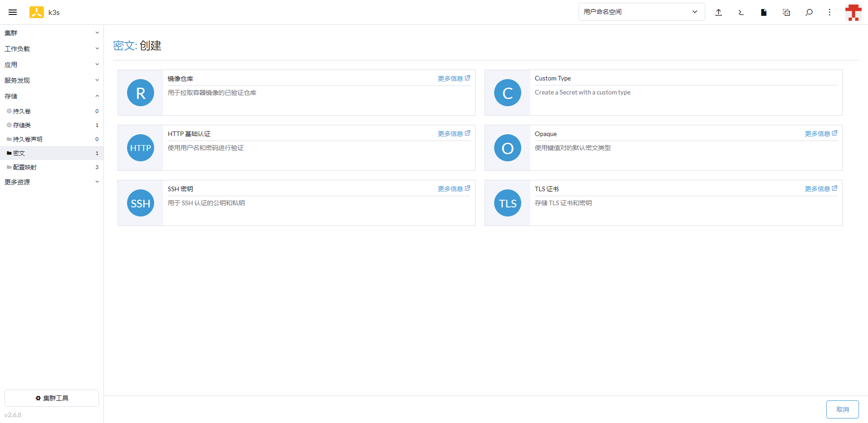The image size is (868, 423).
Task: Open the resource search magnifier icon
Action: 809,12
